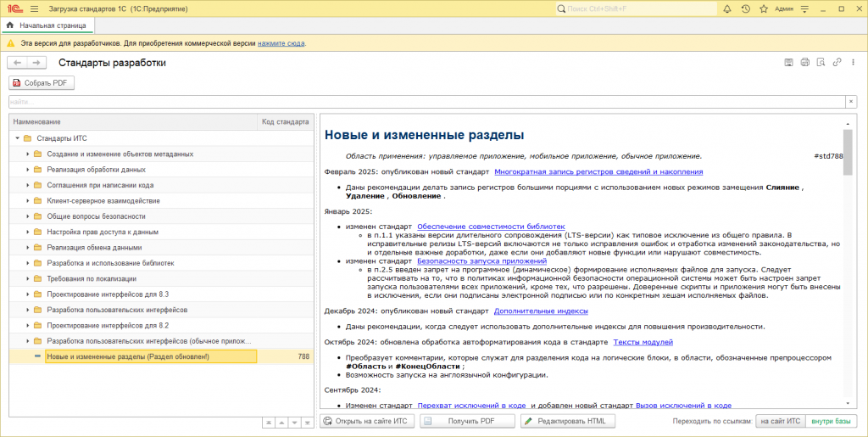The image size is (868, 437).
Task: Click Открыть на сайте ИТС button
Action: (366, 421)
